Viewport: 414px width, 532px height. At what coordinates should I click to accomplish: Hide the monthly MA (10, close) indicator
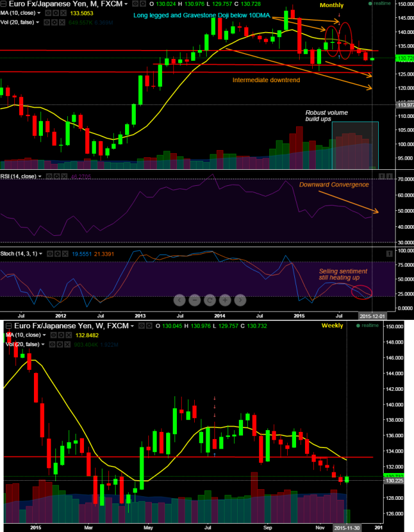click(48, 13)
